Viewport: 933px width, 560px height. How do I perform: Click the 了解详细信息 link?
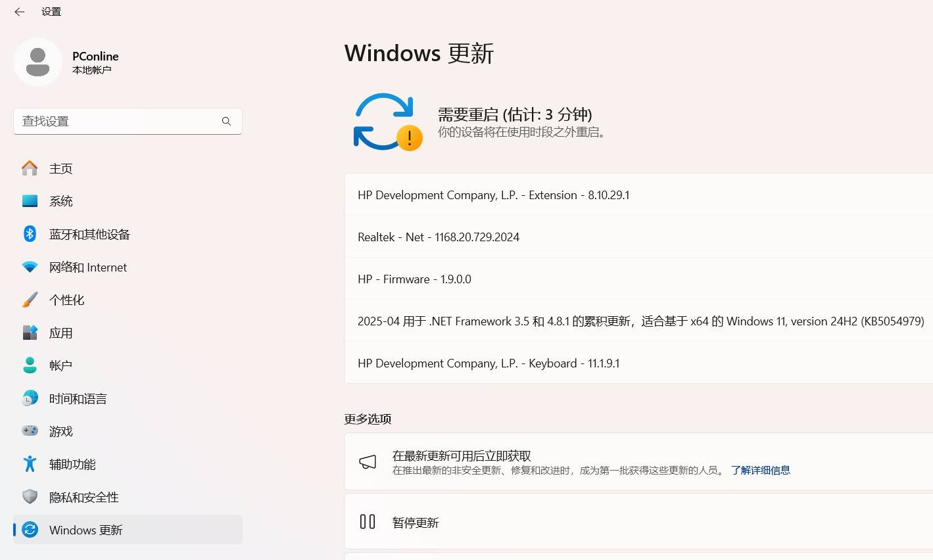coord(760,470)
